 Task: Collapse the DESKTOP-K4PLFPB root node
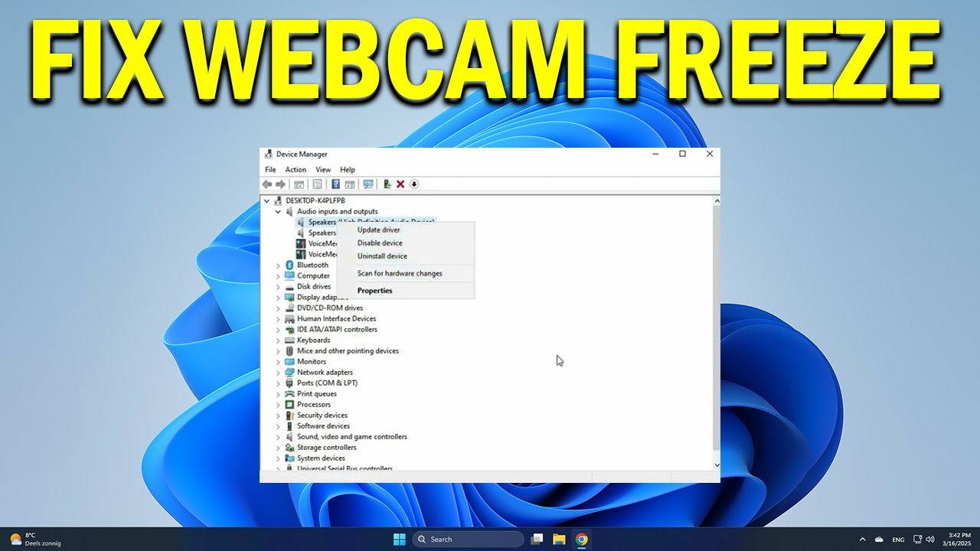[x=267, y=201]
